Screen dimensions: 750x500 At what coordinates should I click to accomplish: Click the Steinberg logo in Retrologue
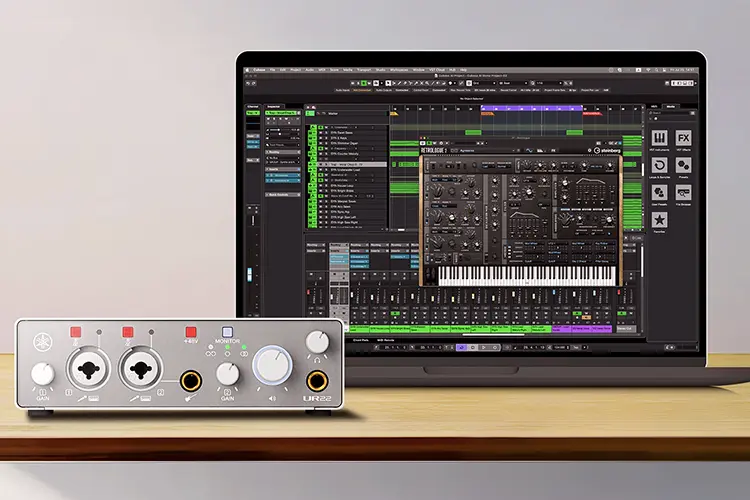(607, 150)
